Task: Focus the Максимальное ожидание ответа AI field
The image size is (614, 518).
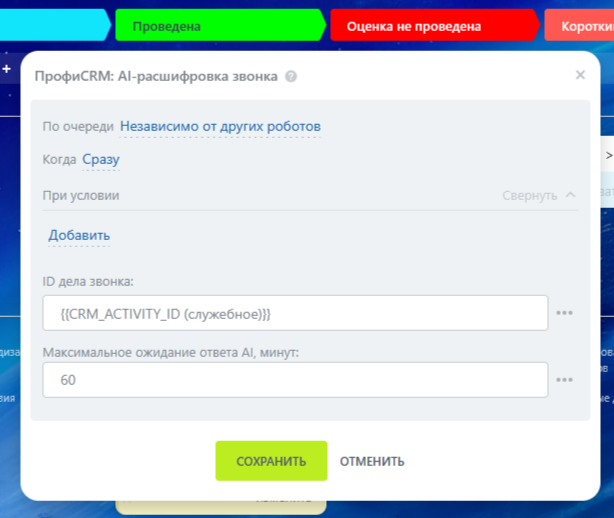Action: pos(295,380)
